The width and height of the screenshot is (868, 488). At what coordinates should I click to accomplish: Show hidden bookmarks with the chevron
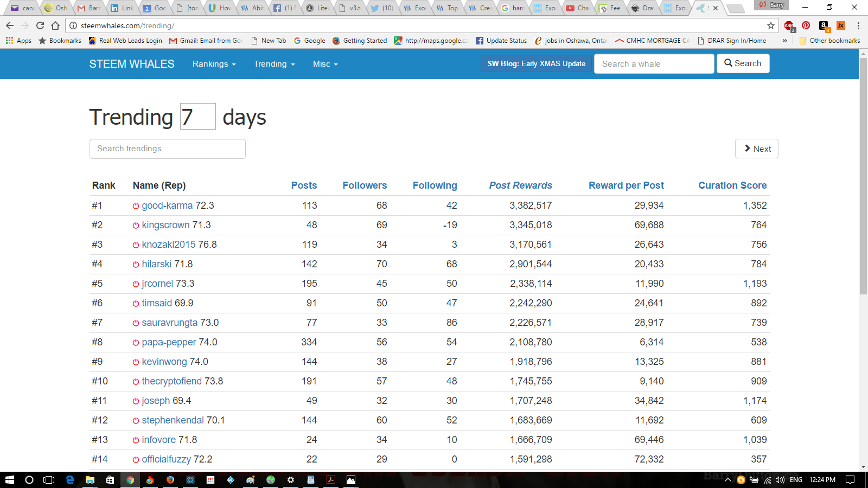click(x=784, y=41)
